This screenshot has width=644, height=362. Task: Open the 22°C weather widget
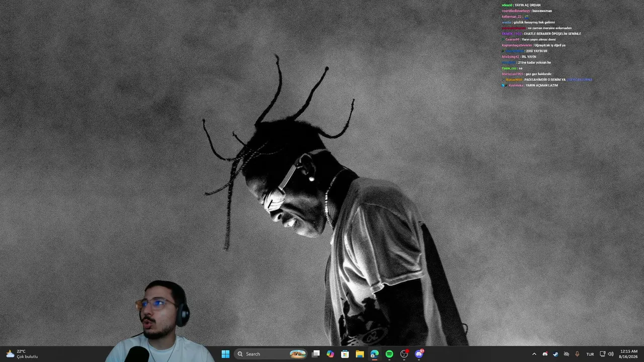(x=22, y=354)
